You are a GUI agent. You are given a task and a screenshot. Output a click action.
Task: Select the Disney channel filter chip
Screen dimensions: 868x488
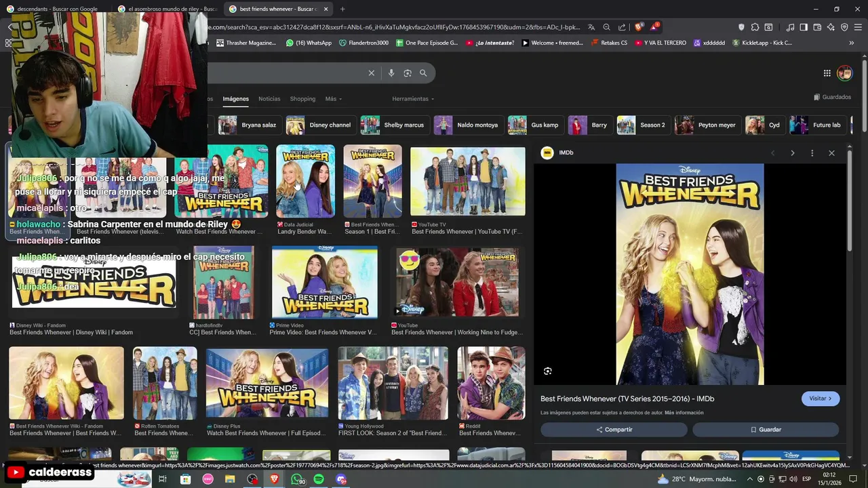click(x=320, y=125)
